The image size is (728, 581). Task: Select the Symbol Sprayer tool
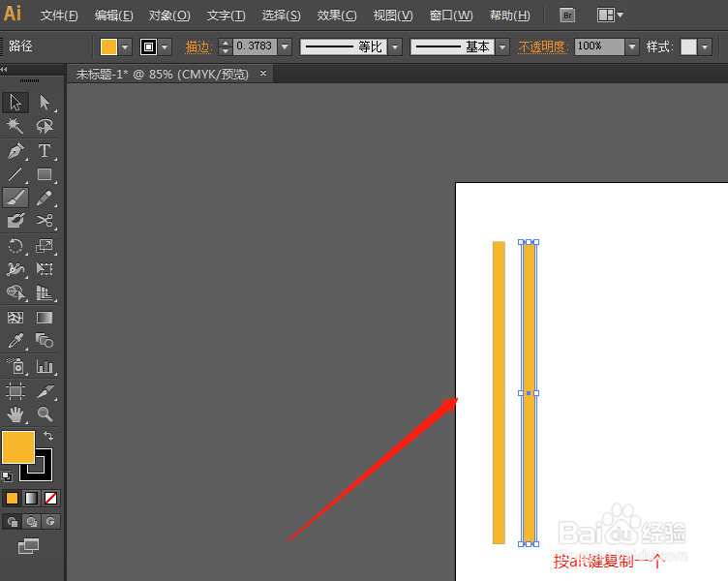[15, 366]
